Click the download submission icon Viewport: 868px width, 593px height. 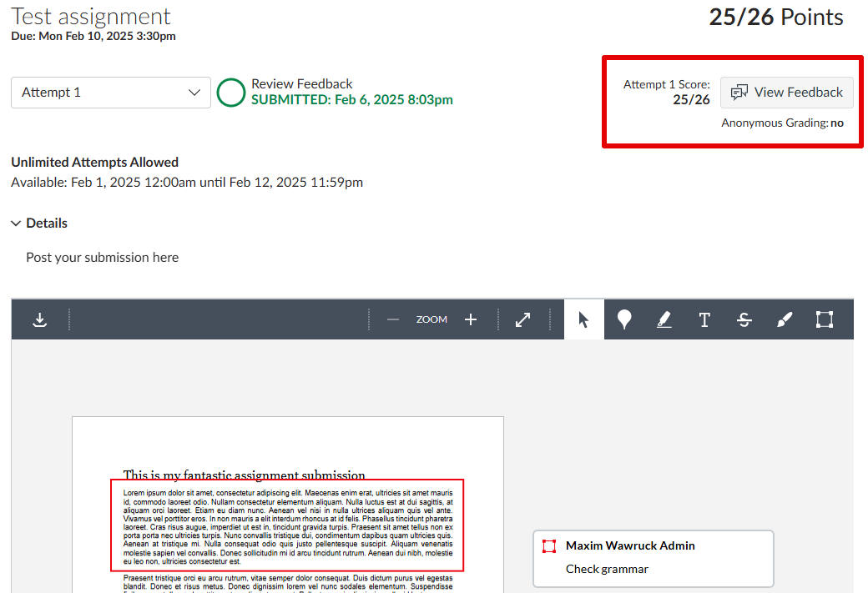point(39,319)
